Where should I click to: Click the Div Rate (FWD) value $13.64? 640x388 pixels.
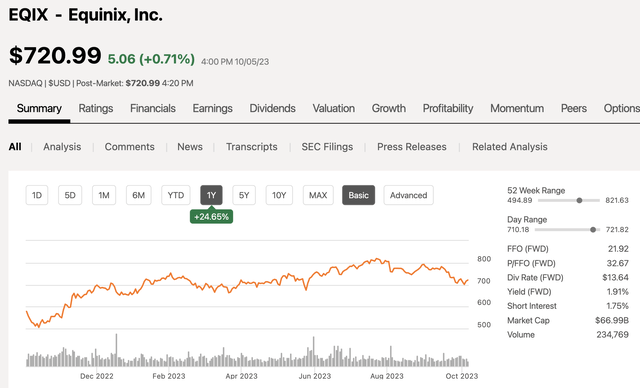coord(616,277)
